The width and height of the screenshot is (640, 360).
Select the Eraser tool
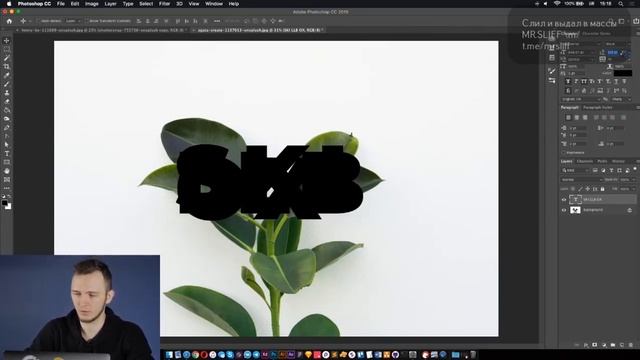7,102
